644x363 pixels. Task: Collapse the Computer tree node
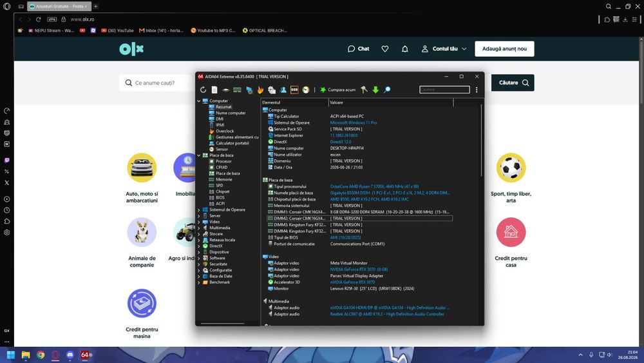(199, 101)
